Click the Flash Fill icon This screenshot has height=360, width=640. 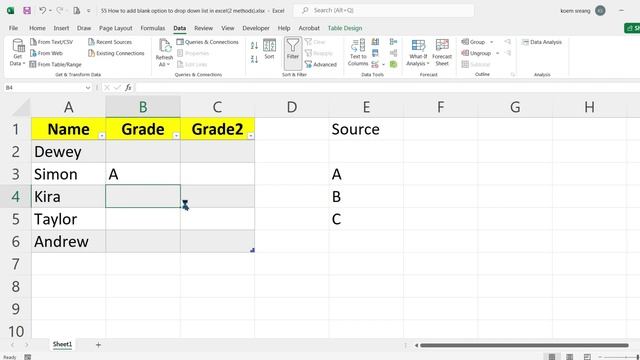[375, 42]
